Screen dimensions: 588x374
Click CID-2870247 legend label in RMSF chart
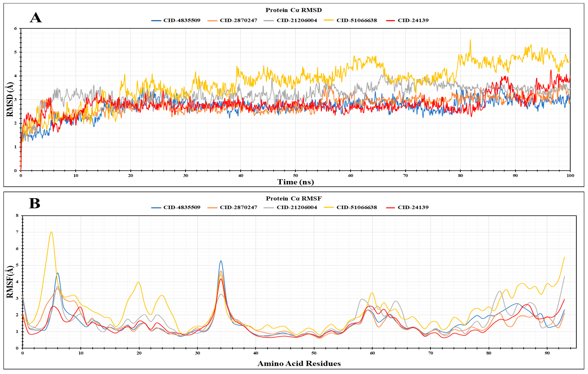pos(239,207)
